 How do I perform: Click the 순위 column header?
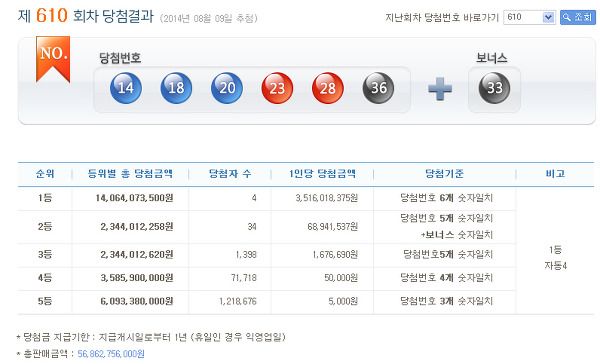(45, 174)
